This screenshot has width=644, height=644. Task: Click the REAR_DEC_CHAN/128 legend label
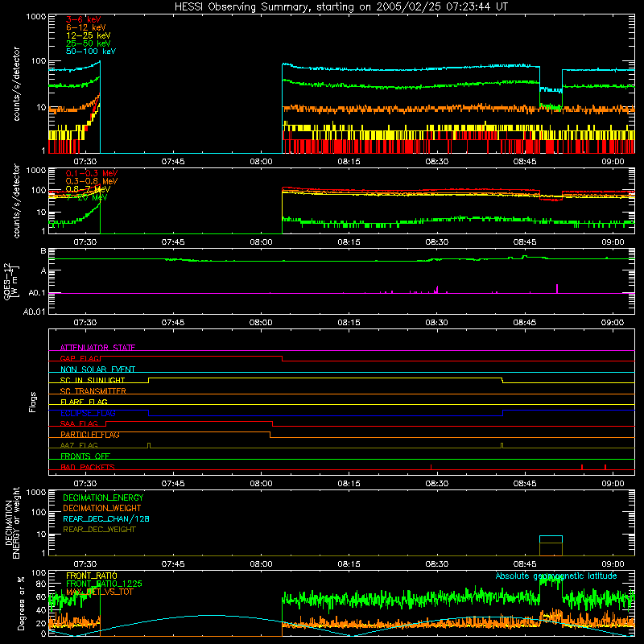click(x=106, y=518)
